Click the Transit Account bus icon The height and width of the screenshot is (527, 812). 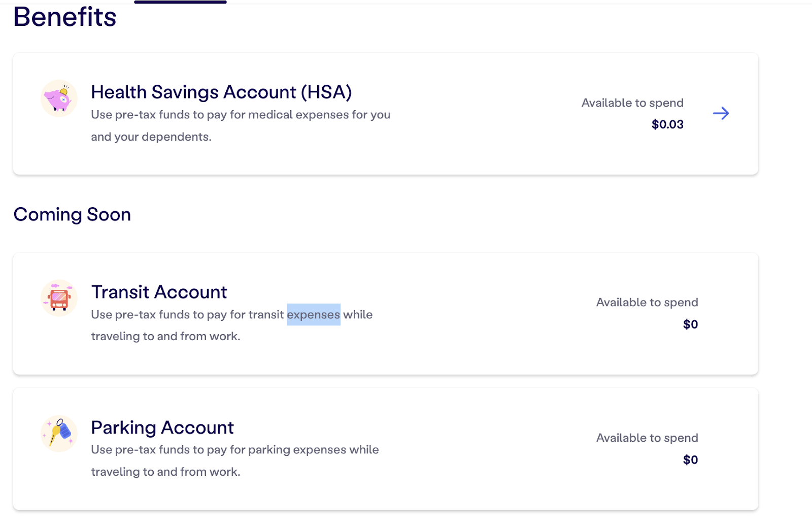[59, 298]
